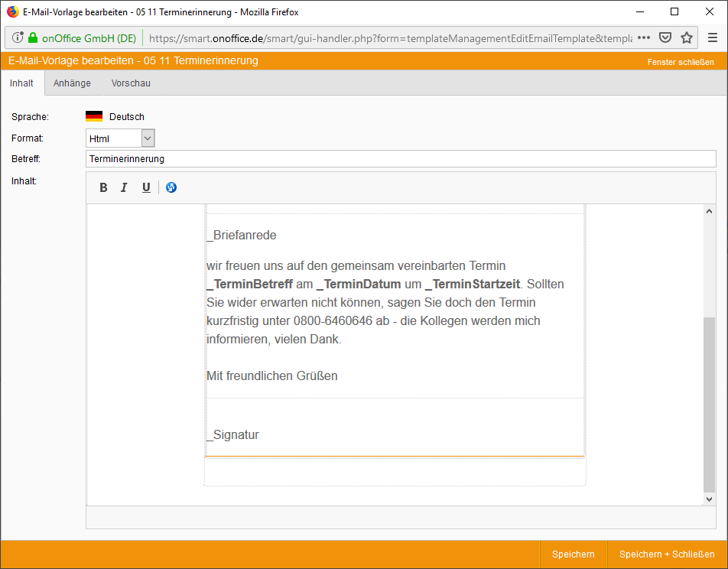This screenshot has width=728, height=569.
Task: Click the German flag language icon
Action: (x=94, y=117)
